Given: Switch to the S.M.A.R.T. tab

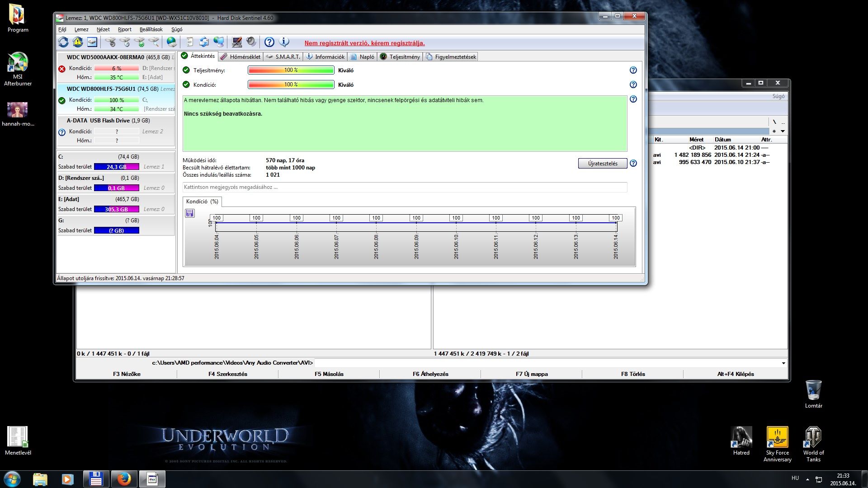Looking at the screenshot, I should (x=283, y=57).
